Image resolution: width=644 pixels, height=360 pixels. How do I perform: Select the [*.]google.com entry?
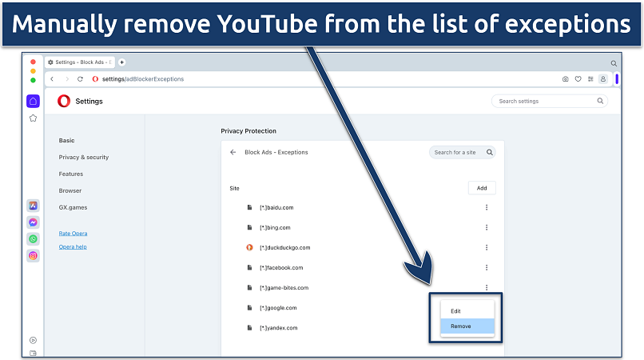pos(278,308)
